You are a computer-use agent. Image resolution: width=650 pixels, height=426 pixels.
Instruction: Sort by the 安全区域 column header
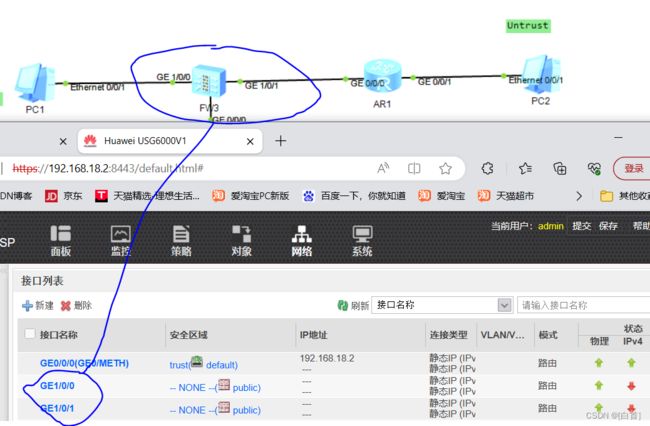189,335
